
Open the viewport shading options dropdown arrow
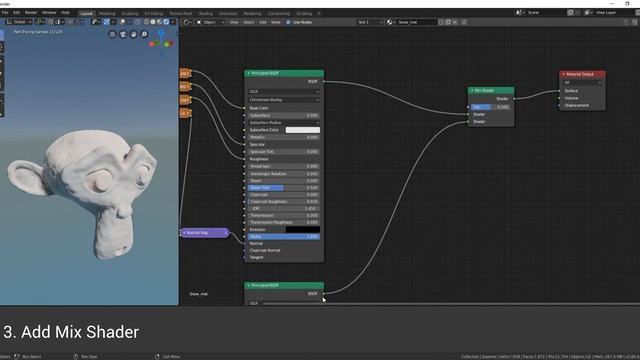(173, 22)
